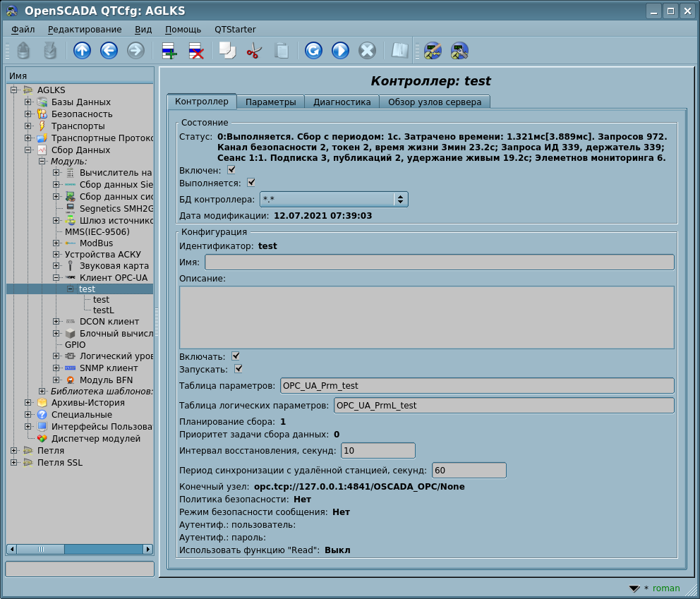Screen dimensions: 700x599
Task: Select the ModBus module in tree
Action: [x=96, y=243]
